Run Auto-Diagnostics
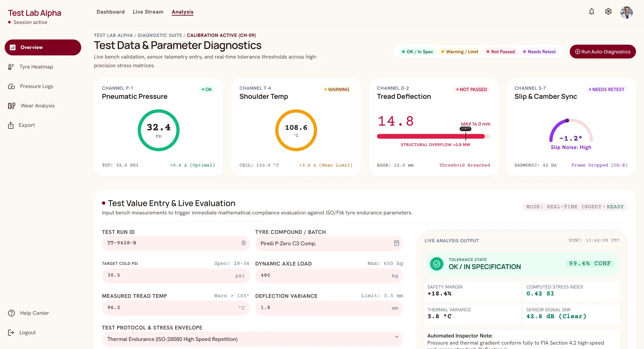 click(603, 52)
